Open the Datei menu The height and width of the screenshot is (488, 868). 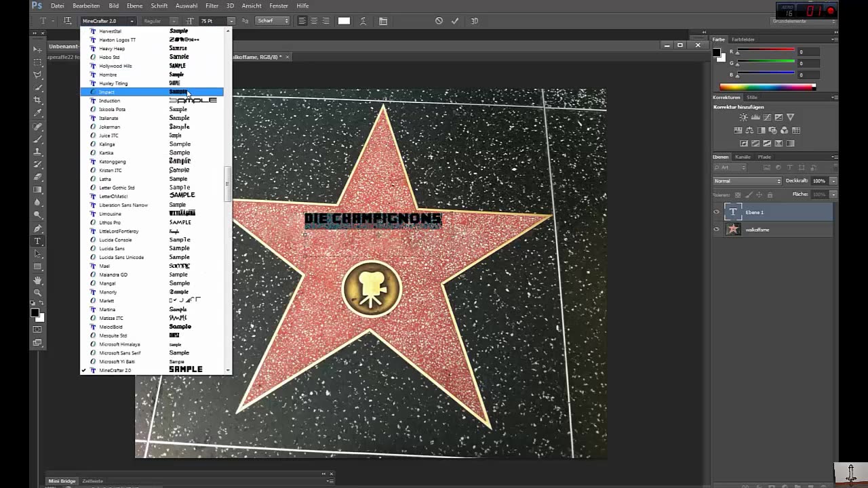(58, 5)
